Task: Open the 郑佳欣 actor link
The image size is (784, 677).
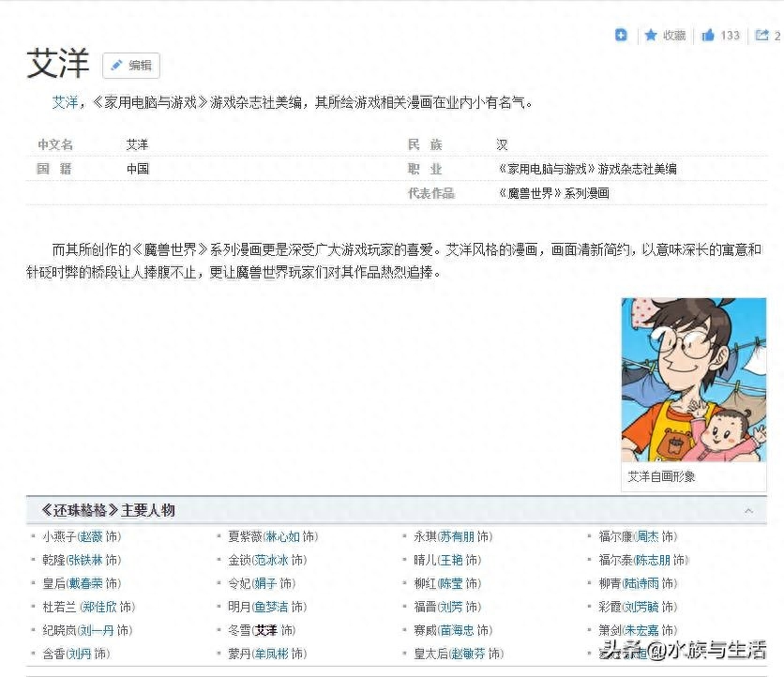Action: (100, 607)
